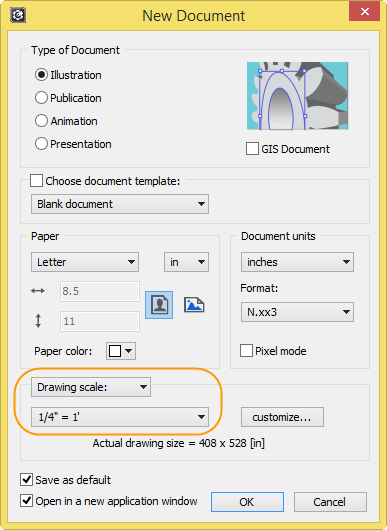Open the 1/4" = 1' scale dropdown
This screenshot has height=530, width=387.
coord(120,417)
